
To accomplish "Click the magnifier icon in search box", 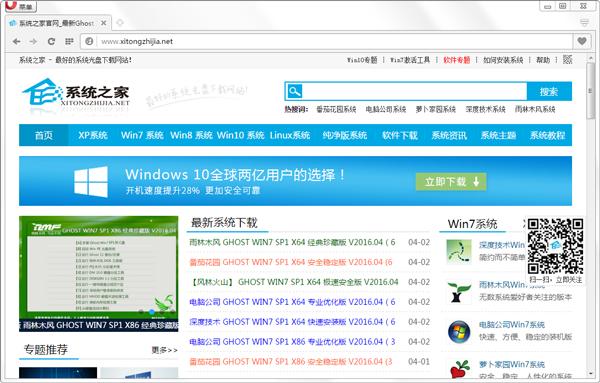I will 295,91.
